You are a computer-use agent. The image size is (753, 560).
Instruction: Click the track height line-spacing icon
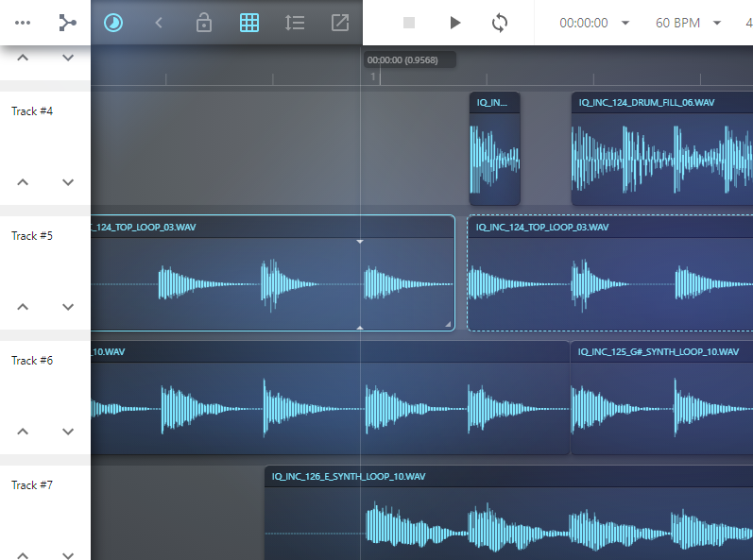pyautogui.click(x=295, y=23)
